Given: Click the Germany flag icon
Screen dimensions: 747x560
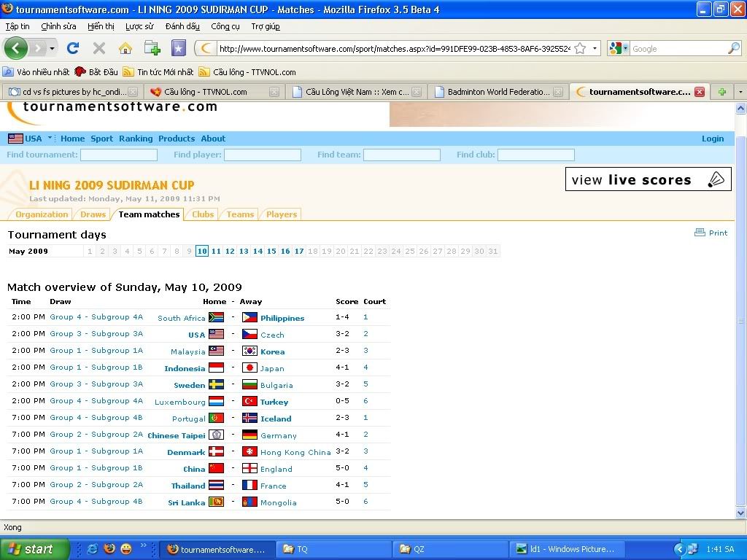Looking at the screenshot, I should coord(249,435).
